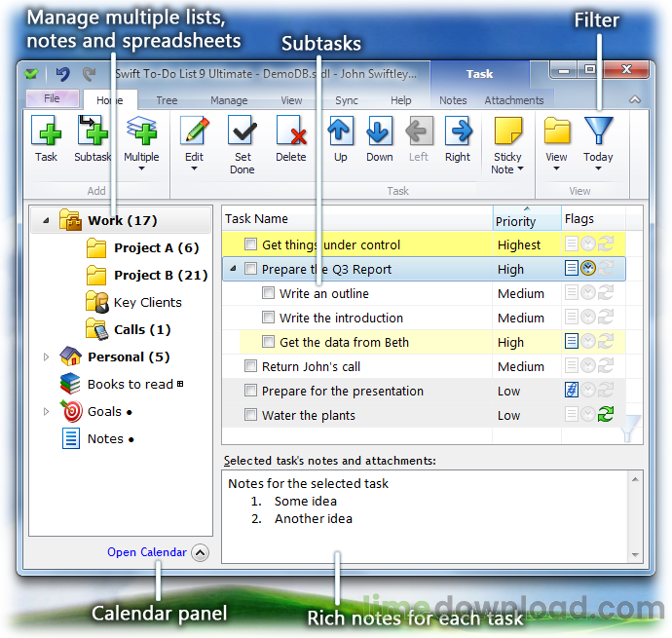Image resolution: width=672 pixels, height=638 pixels.
Task: Switch to the Tree tab
Action: pos(167,100)
